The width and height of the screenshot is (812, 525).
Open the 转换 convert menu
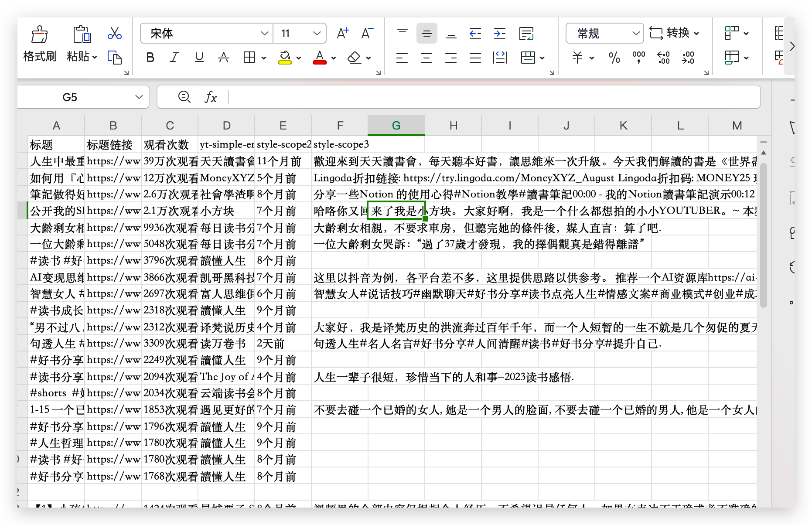pyautogui.click(x=674, y=33)
